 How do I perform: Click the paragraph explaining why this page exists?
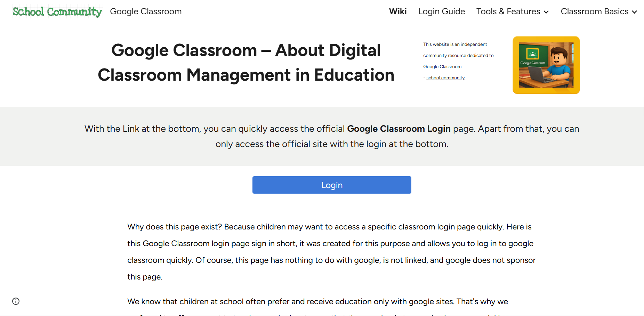pyautogui.click(x=331, y=252)
